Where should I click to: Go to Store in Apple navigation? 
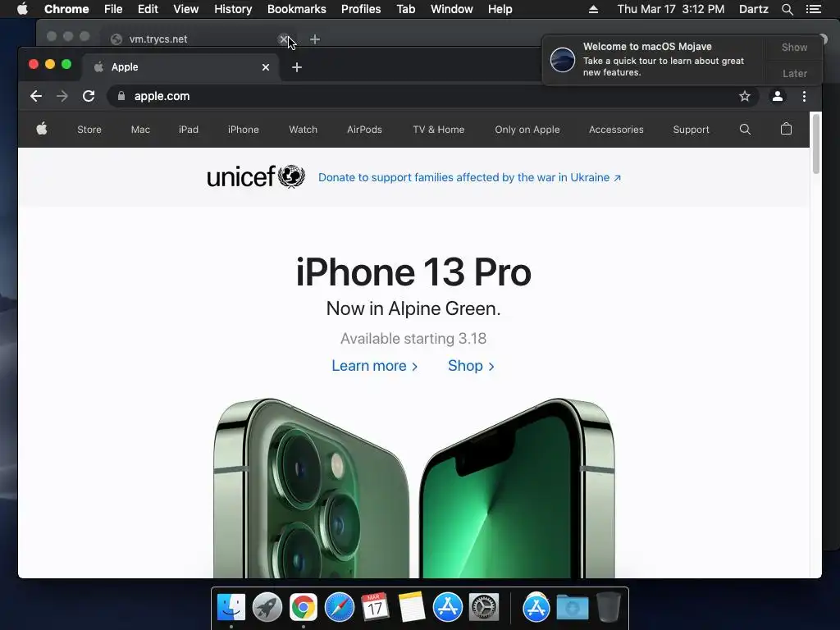(89, 129)
